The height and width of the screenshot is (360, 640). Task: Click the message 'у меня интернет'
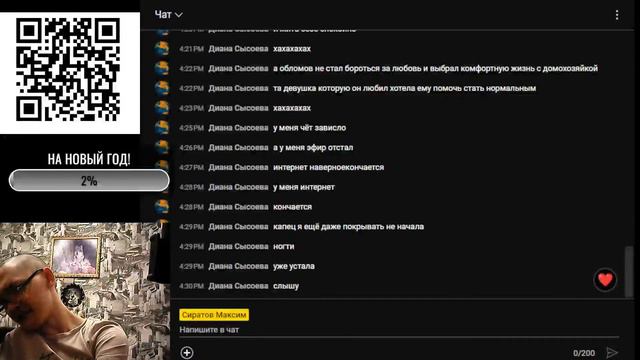[x=304, y=187]
